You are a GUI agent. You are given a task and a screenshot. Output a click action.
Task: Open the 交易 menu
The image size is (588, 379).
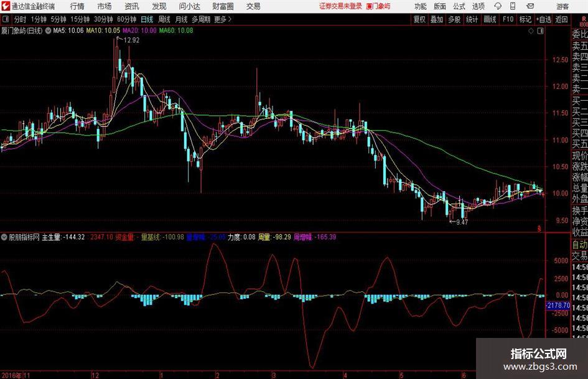click(253, 6)
